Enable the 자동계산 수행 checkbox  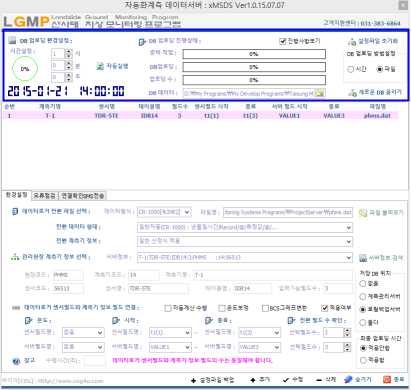coord(168,308)
